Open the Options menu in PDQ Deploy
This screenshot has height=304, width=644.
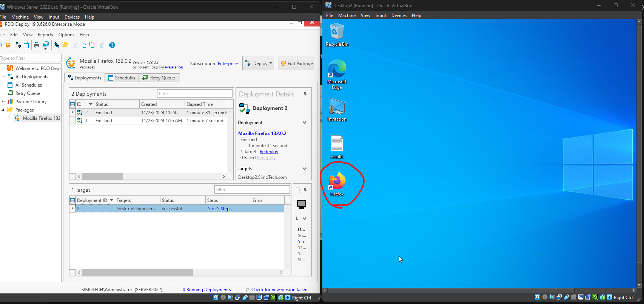[x=66, y=35]
